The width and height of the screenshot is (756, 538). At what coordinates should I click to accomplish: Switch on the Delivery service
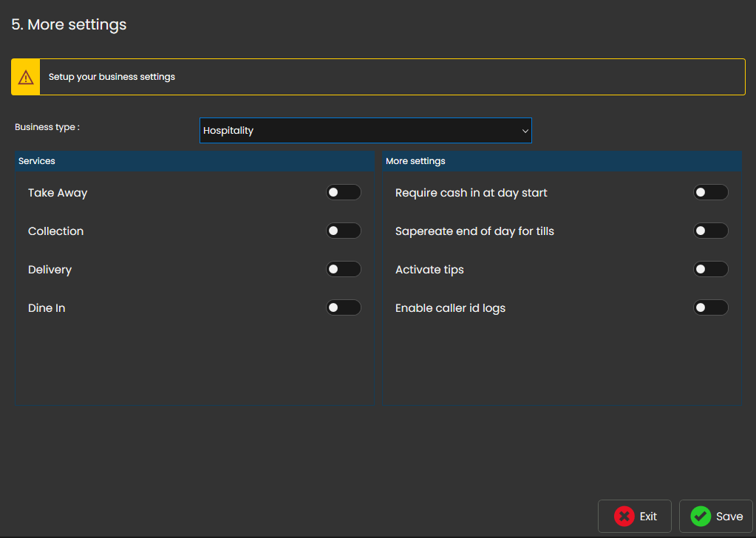click(x=344, y=270)
